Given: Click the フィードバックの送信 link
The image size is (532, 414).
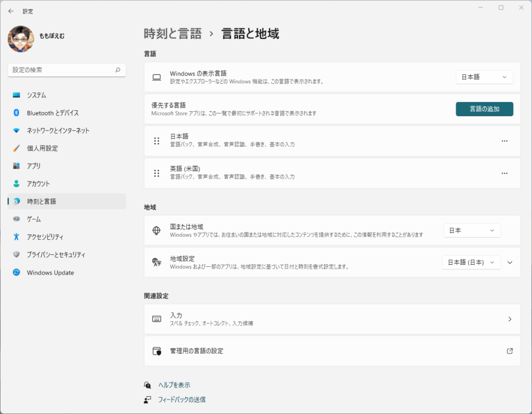Looking at the screenshot, I should tap(182, 400).
